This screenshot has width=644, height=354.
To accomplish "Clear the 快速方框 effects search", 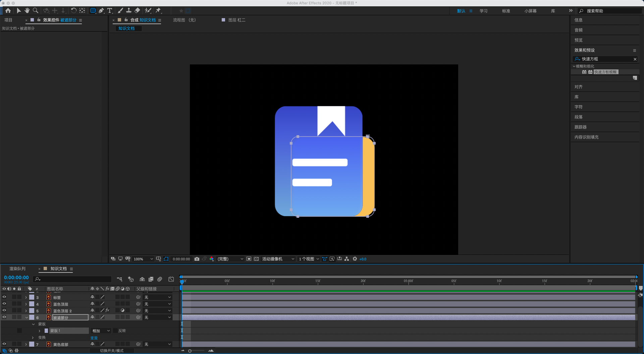I will pyautogui.click(x=635, y=59).
